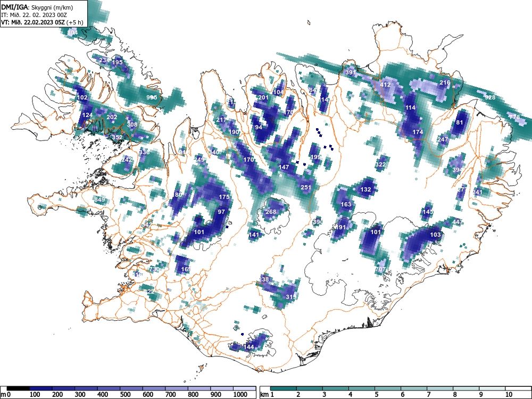Click the map value '707'

tap(381, 269)
